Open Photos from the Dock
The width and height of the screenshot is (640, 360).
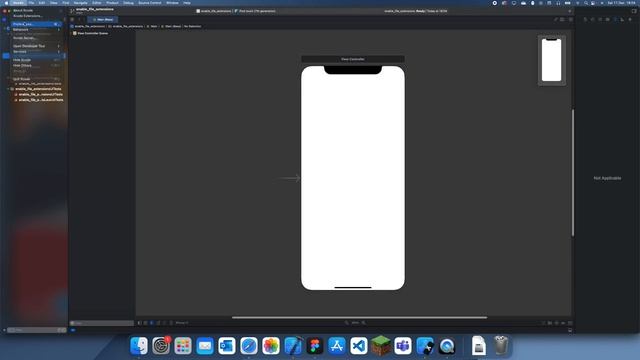[x=271, y=346]
